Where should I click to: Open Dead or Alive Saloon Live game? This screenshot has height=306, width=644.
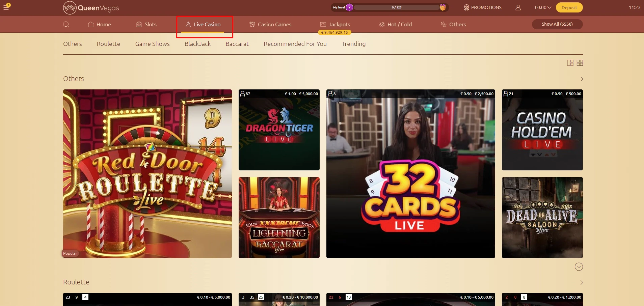tap(542, 218)
